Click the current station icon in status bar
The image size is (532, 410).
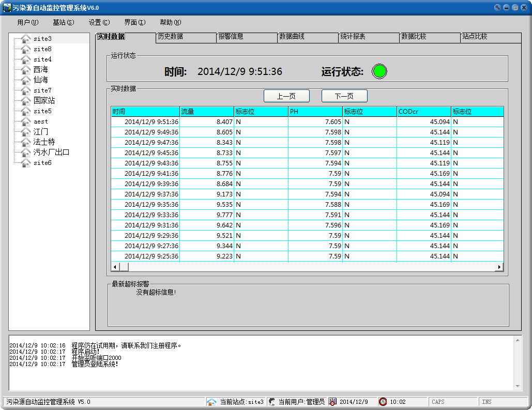pyautogui.click(x=211, y=402)
